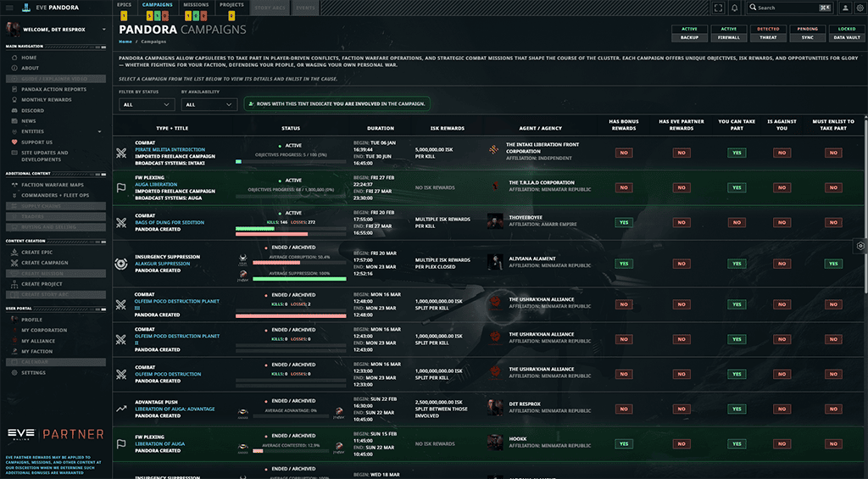Open the Pirate Militia Interdiction campaign link
The width and height of the screenshot is (868, 479).
coord(170,149)
